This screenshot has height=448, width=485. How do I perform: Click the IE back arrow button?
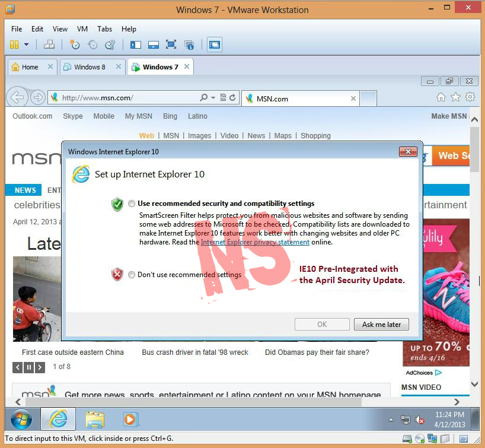17,97
